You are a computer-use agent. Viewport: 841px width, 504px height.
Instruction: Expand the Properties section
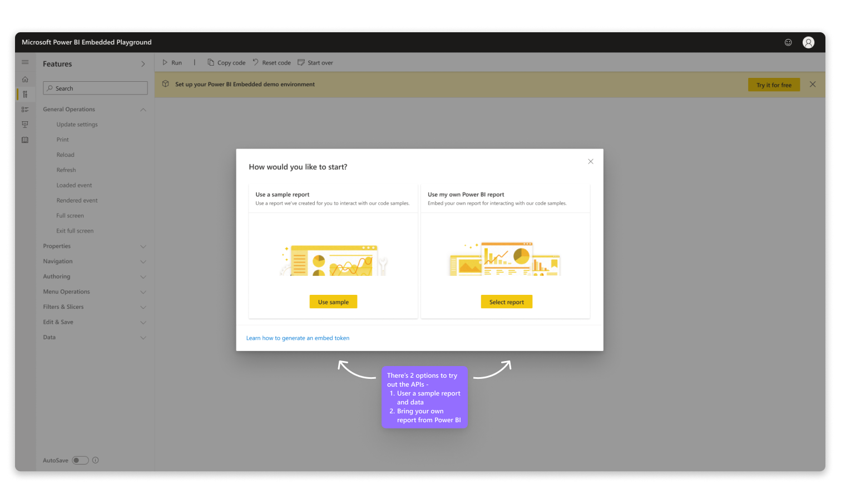click(x=143, y=246)
